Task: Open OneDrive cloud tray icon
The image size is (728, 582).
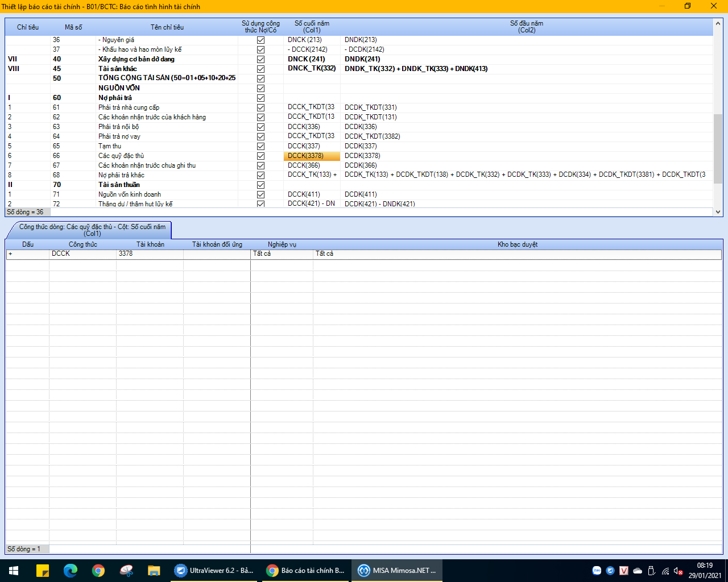Action: (x=638, y=571)
